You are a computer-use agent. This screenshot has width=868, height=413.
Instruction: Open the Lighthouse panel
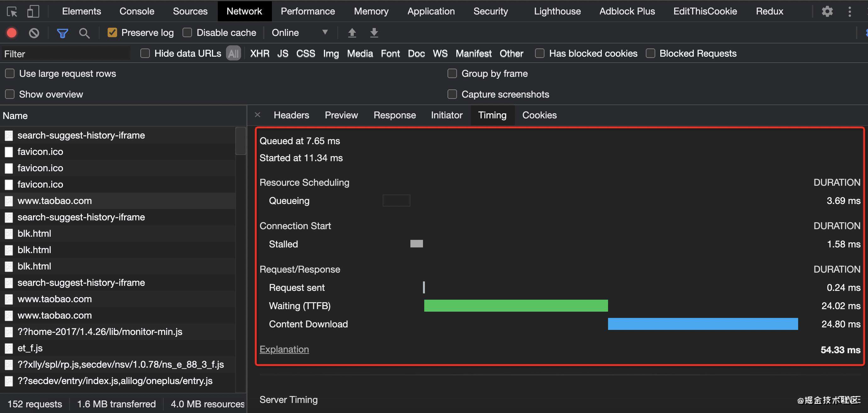[x=557, y=11]
